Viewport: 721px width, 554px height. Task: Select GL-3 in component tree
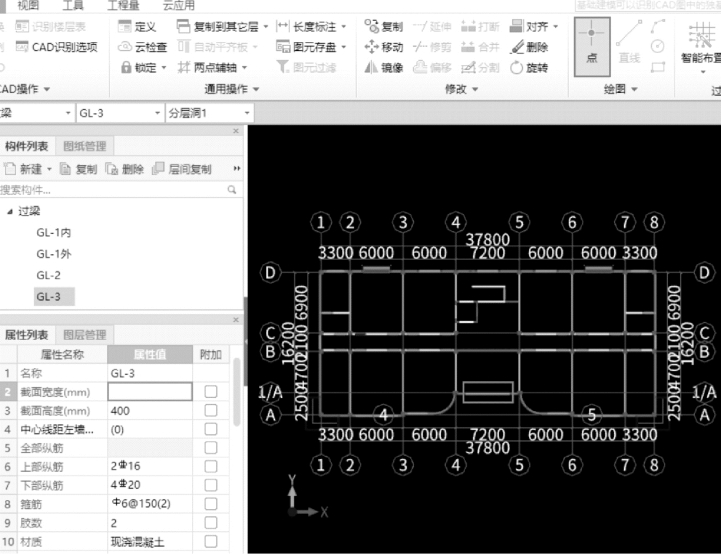54,297
